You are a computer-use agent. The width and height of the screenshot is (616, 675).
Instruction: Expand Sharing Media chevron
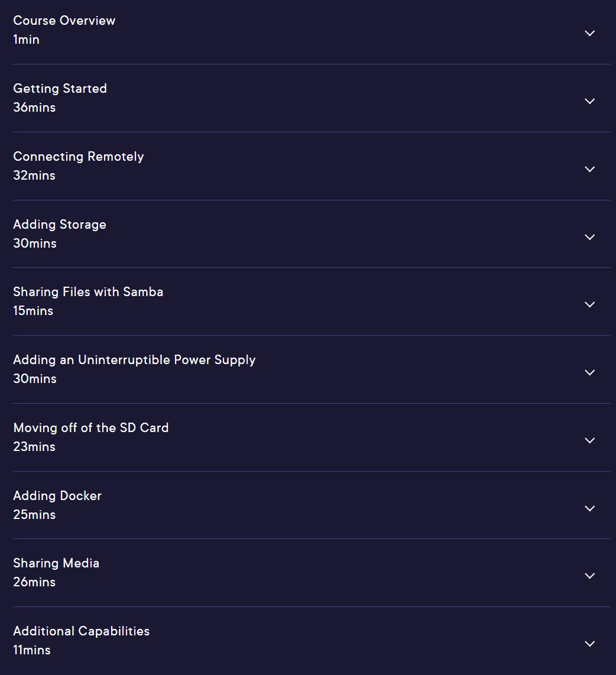click(590, 576)
